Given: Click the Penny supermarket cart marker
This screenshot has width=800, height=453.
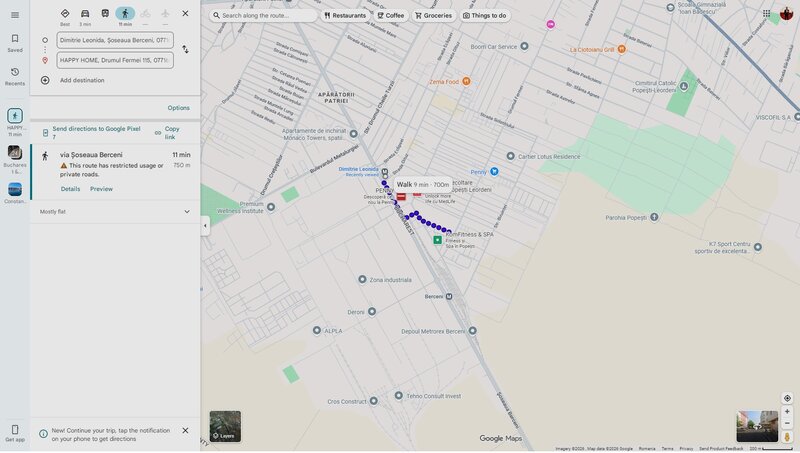Looking at the screenshot, I should pos(494,171).
